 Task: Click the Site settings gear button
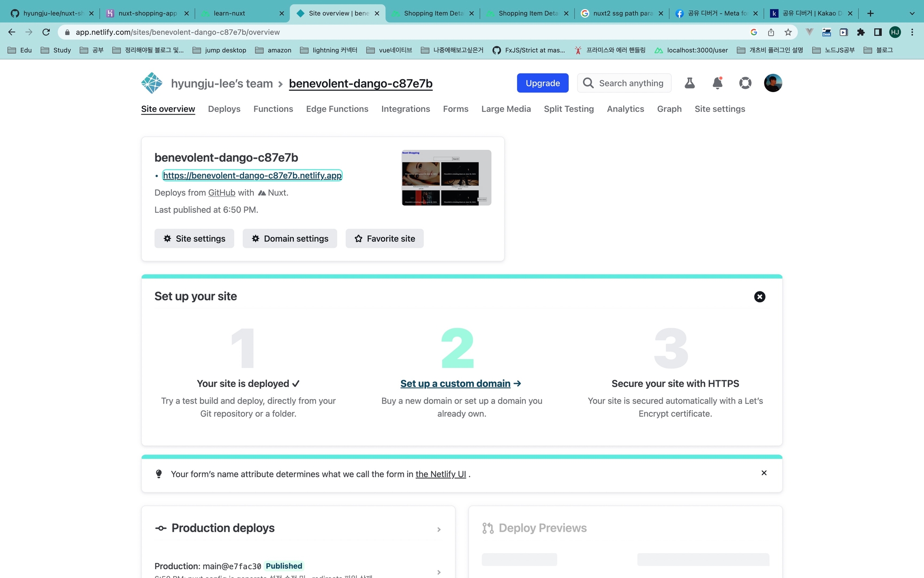click(x=194, y=239)
